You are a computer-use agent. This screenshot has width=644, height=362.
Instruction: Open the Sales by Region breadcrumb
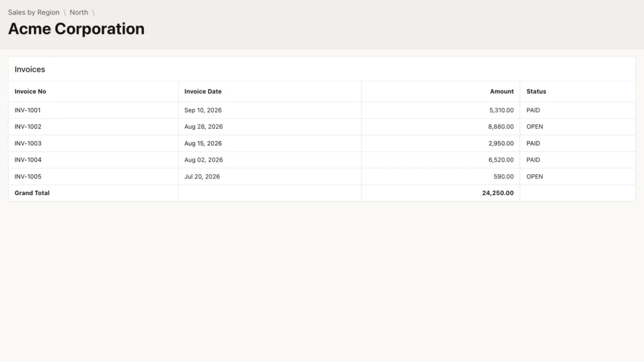click(x=34, y=13)
